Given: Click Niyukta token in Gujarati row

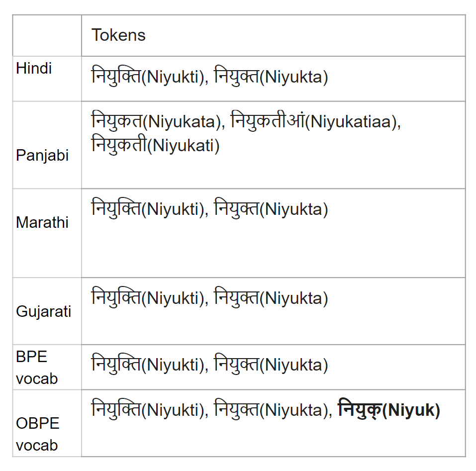Looking at the screenshot, I should click(x=271, y=298).
